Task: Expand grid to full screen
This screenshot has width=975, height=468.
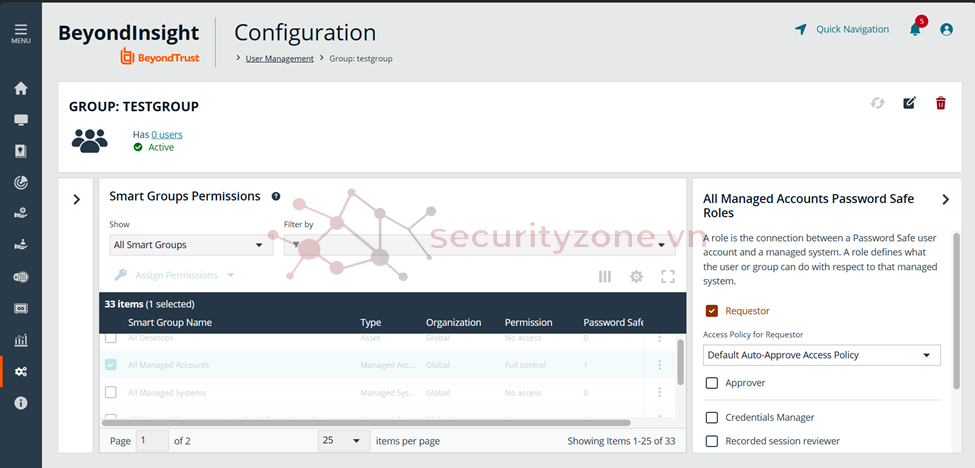Action: tap(667, 277)
